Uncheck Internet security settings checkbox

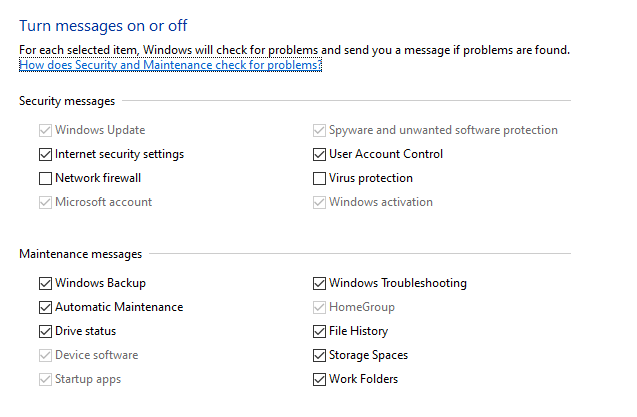tap(46, 154)
